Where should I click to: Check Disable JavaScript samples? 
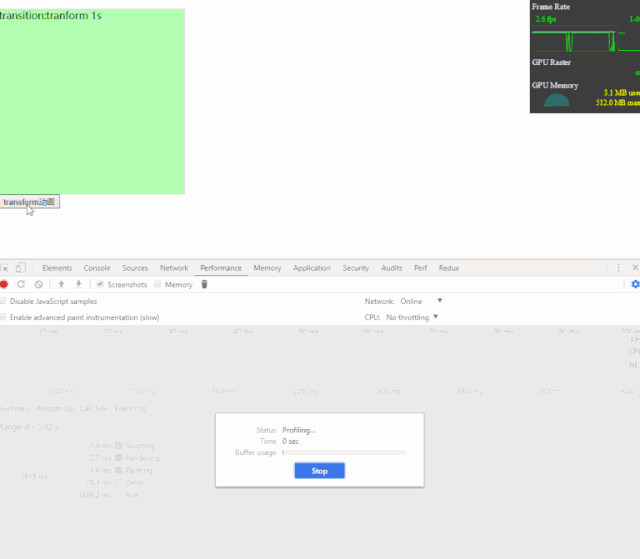pyautogui.click(x=3, y=301)
